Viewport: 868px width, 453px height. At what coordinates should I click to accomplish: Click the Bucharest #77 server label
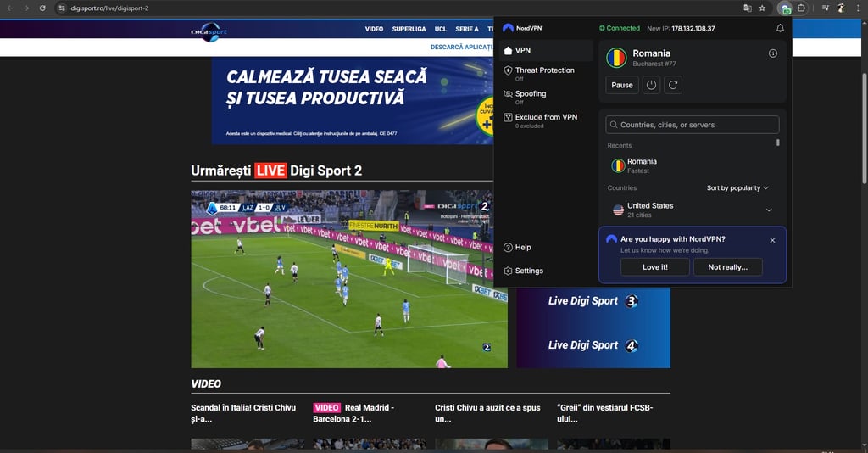point(654,64)
